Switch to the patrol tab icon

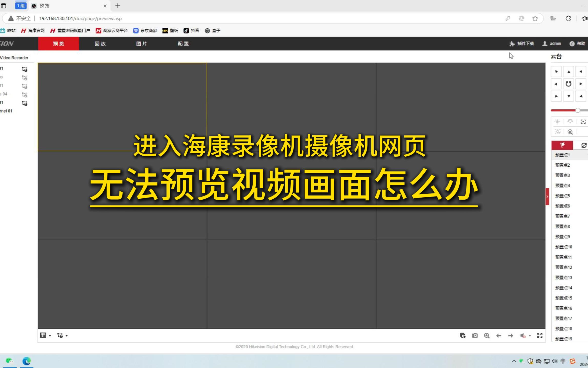(x=583, y=145)
